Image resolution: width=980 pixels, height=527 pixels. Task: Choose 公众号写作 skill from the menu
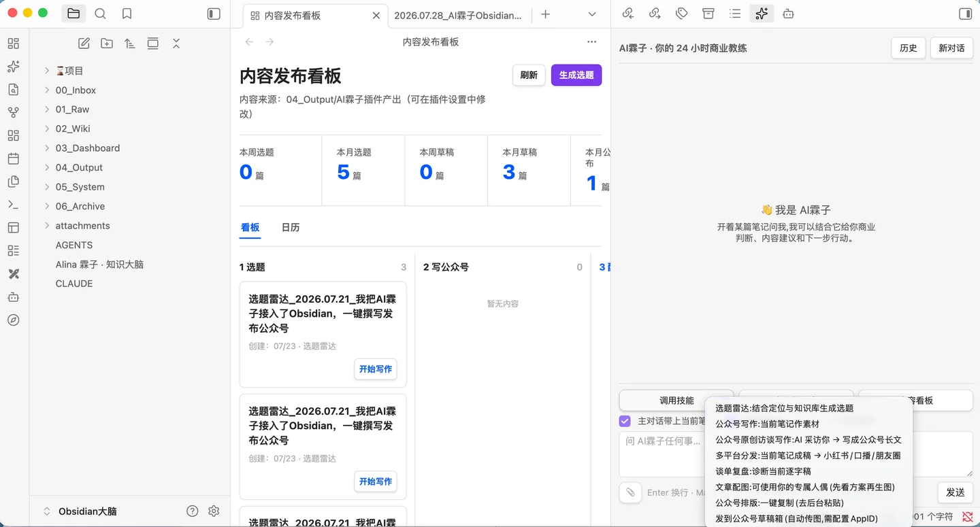click(808, 424)
